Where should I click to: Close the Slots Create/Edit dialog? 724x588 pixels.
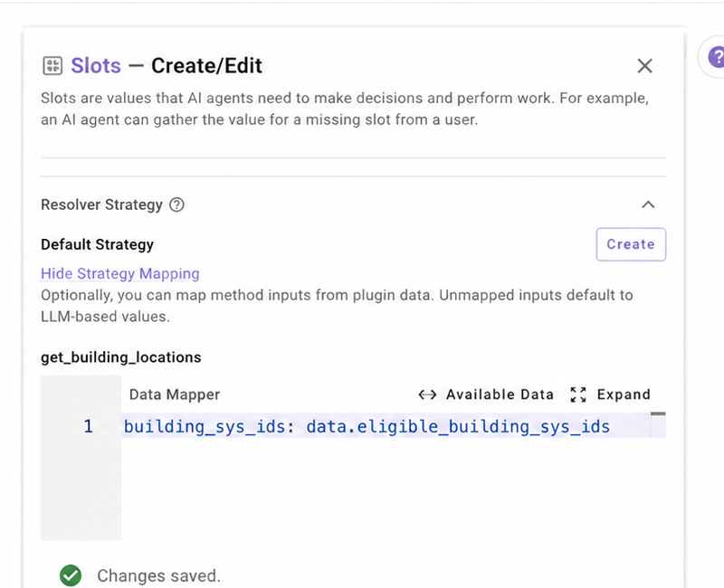[644, 66]
